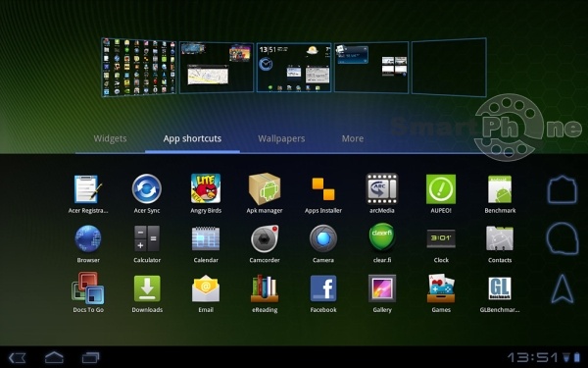
Task: Pick the center home screen showing 13:51 clock
Action: click(294, 68)
